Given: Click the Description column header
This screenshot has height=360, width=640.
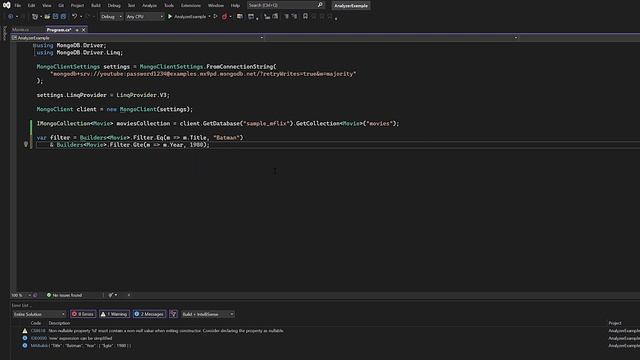Looking at the screenshot, I should (x=59, y=323).
